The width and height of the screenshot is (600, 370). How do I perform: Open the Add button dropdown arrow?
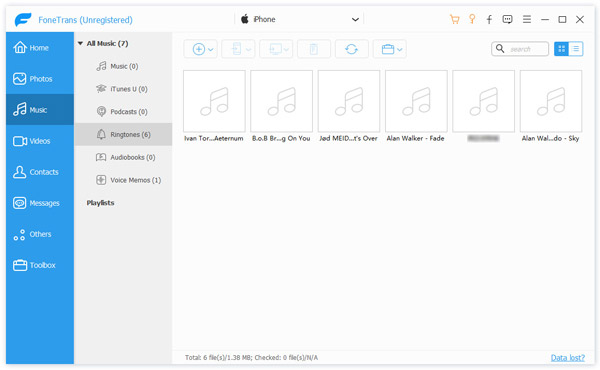(x=210, y=49)
